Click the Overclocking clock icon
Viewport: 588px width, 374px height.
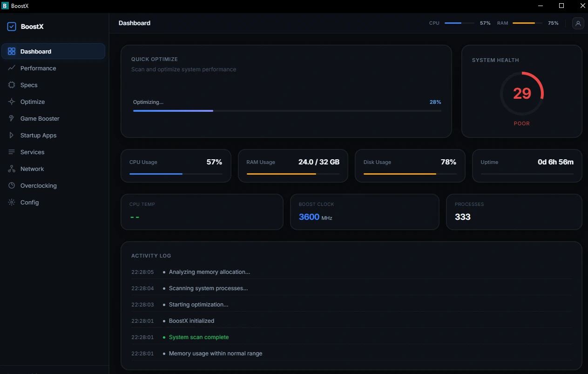tap(12, 185)
